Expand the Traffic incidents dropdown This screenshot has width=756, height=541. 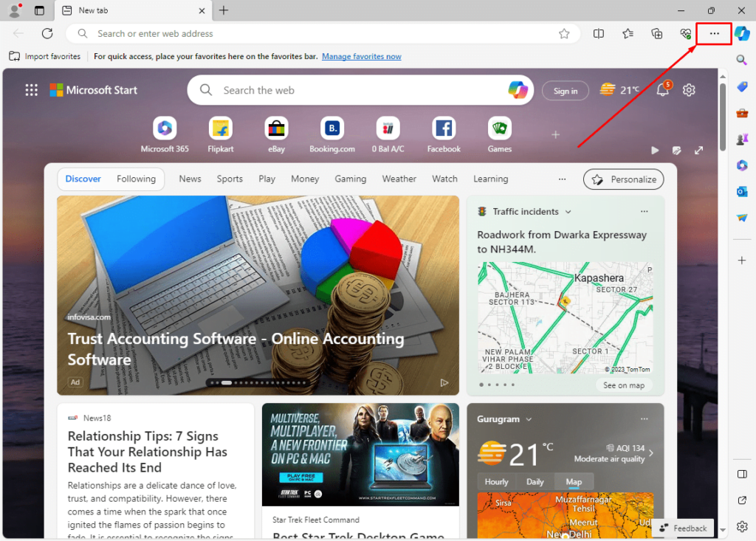tap(568, 212)
